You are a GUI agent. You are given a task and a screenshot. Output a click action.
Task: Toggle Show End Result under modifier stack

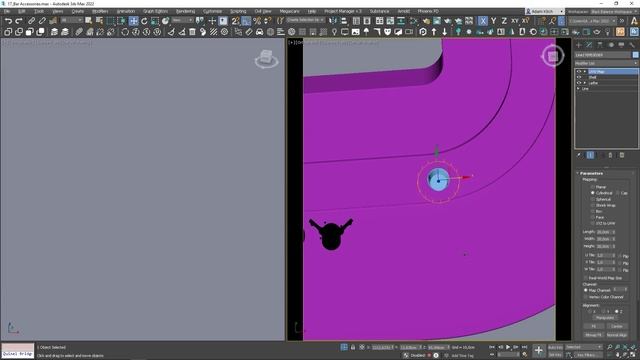click(590, 155)
